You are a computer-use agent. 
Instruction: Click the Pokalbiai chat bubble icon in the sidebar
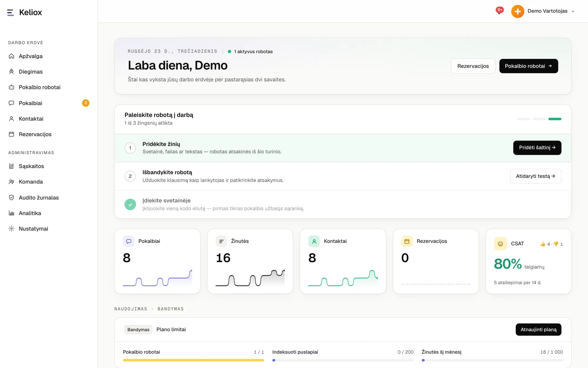[11, 103]
